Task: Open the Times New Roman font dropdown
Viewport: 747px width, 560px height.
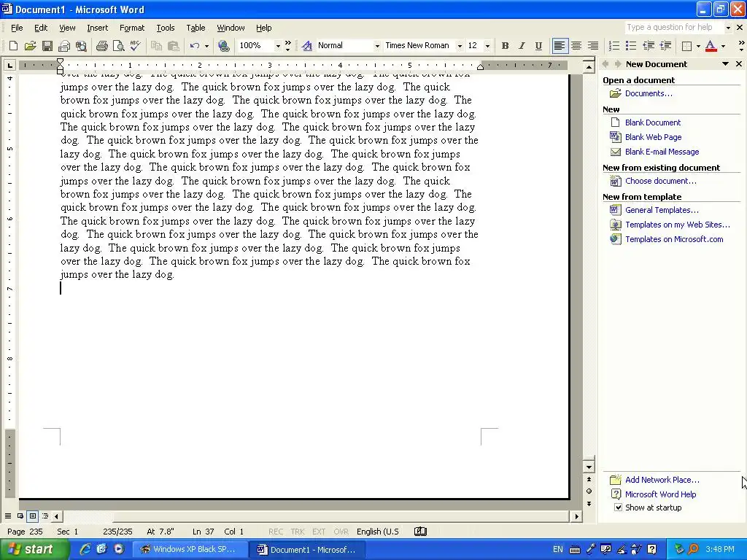Action: click(460, 46)
